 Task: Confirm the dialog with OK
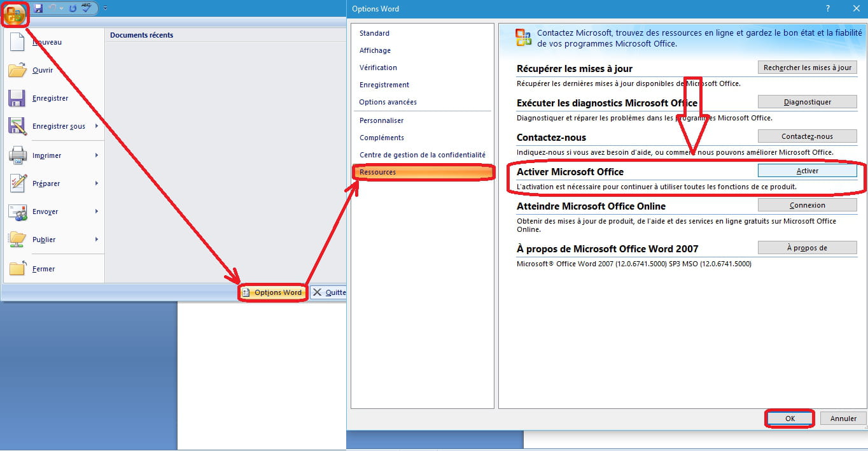(x=790, y=419)
